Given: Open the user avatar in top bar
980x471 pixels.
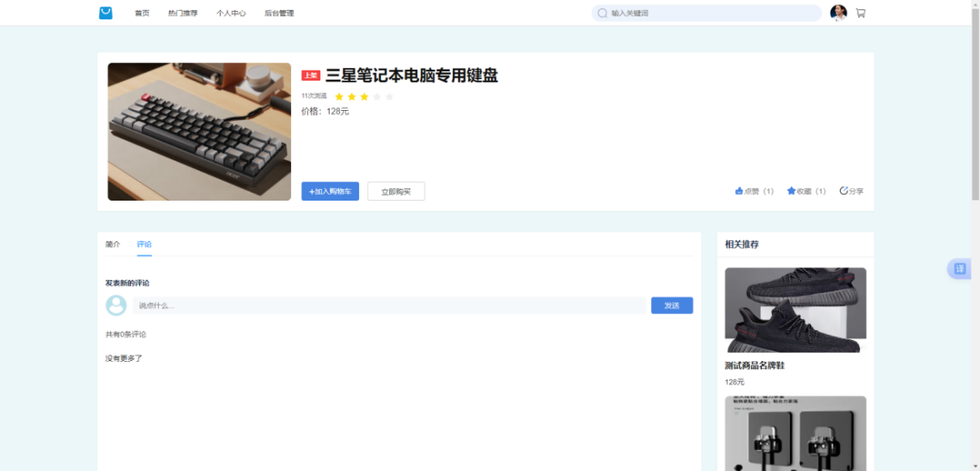Looking at the screenshot, I should pos(838,13).
